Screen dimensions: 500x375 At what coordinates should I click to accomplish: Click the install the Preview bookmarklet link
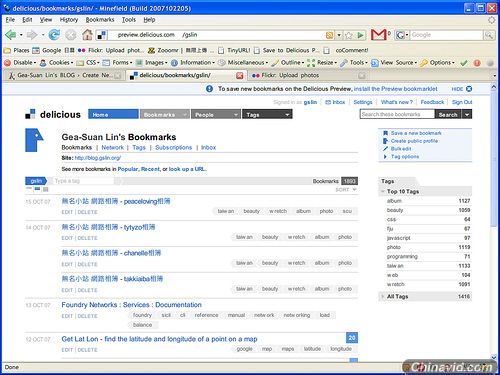[x=395, y=89]
